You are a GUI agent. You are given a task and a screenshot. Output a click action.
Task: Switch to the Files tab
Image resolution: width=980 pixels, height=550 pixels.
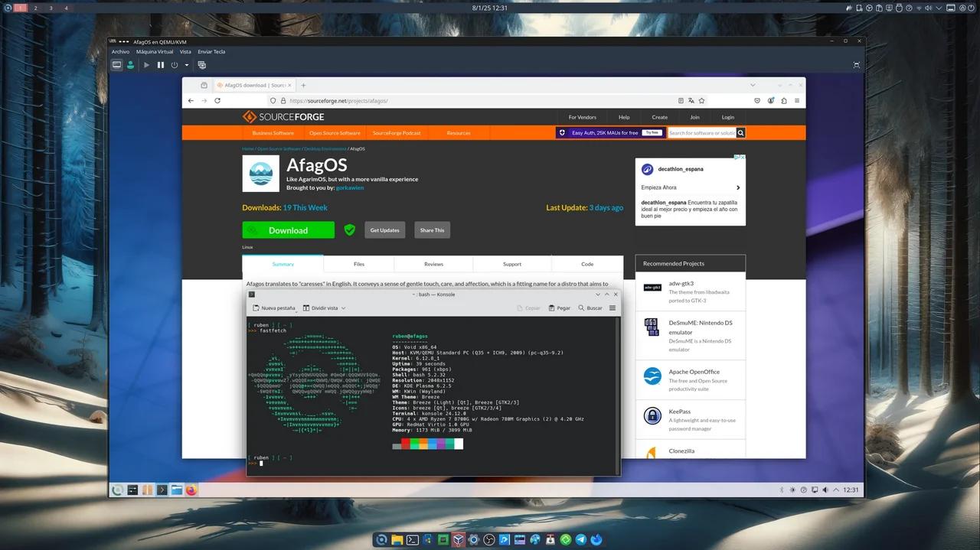(359, 264)
